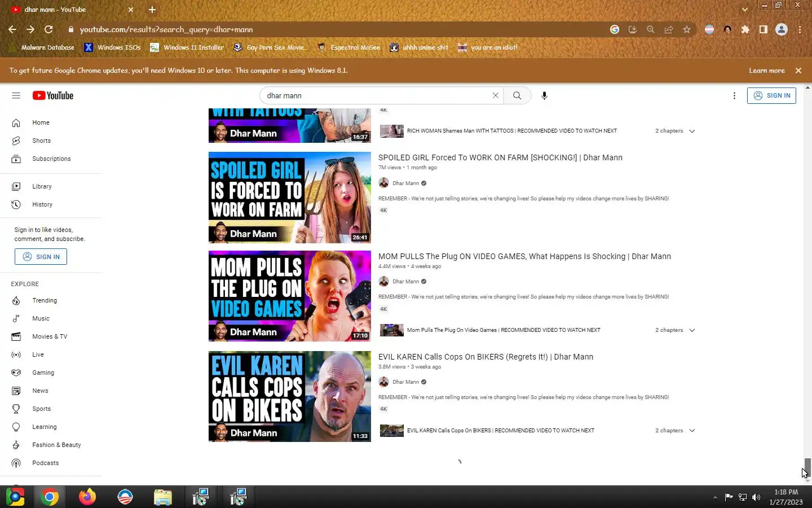Open Chrome from the taskbar
This screenshot has width=812, height=508.
click(x=50, y=497)
